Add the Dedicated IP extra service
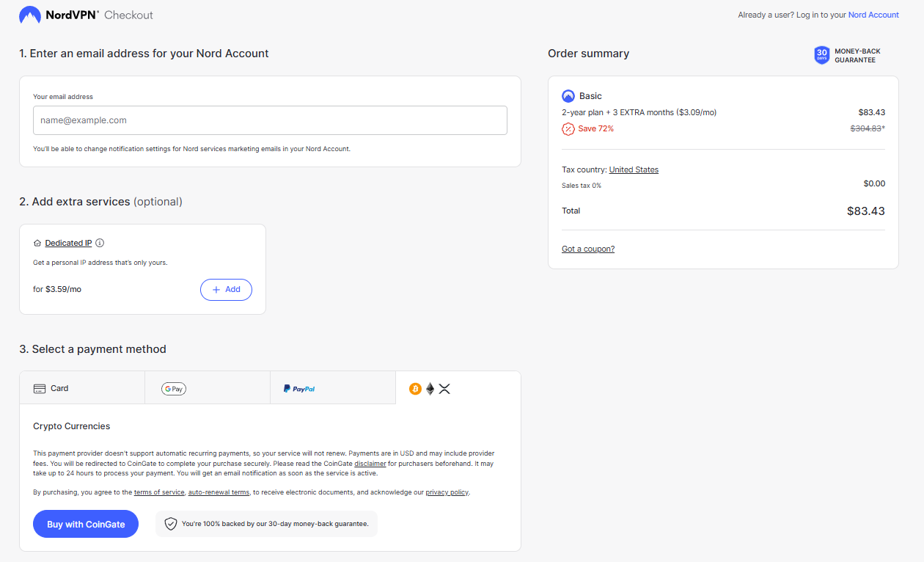Image resolution: width=924 pixels, height=562 pixels. coord(226,290)
